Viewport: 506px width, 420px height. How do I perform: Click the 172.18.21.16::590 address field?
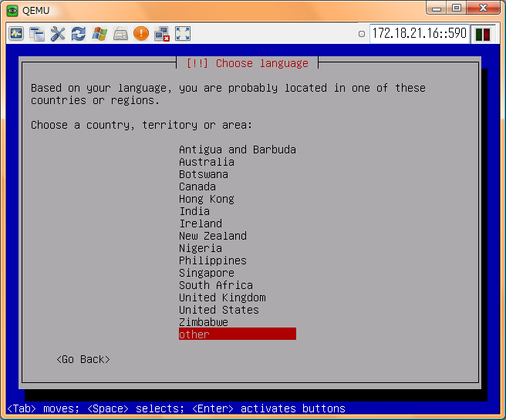[x=419, y=33]
